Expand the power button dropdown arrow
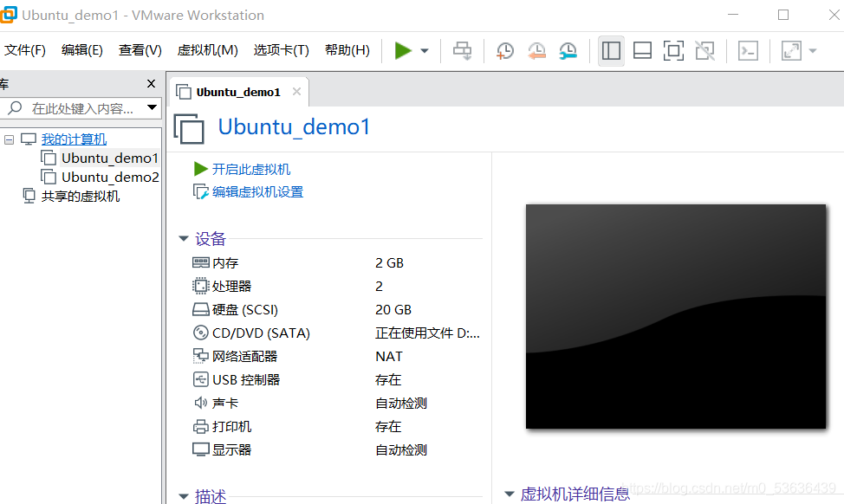This screenshot has height=504, width=844. pyautogui.click(x=424, y=50)
